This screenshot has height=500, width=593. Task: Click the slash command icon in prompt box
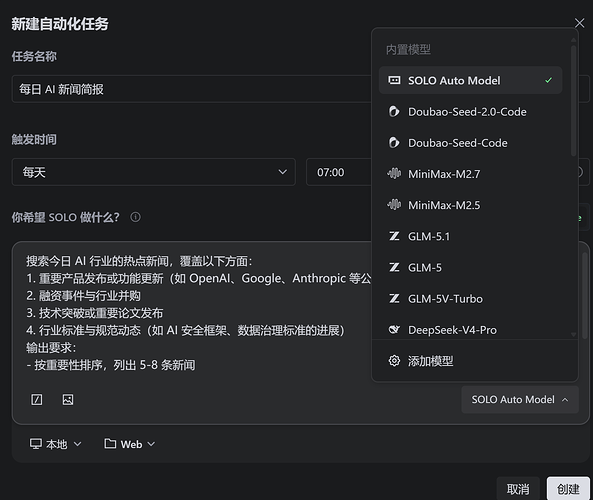pos(37,399)
